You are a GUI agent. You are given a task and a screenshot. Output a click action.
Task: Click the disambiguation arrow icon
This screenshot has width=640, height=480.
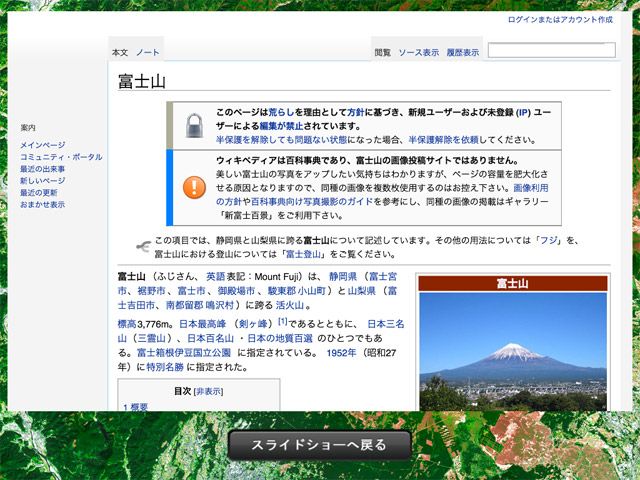[143, 247]
